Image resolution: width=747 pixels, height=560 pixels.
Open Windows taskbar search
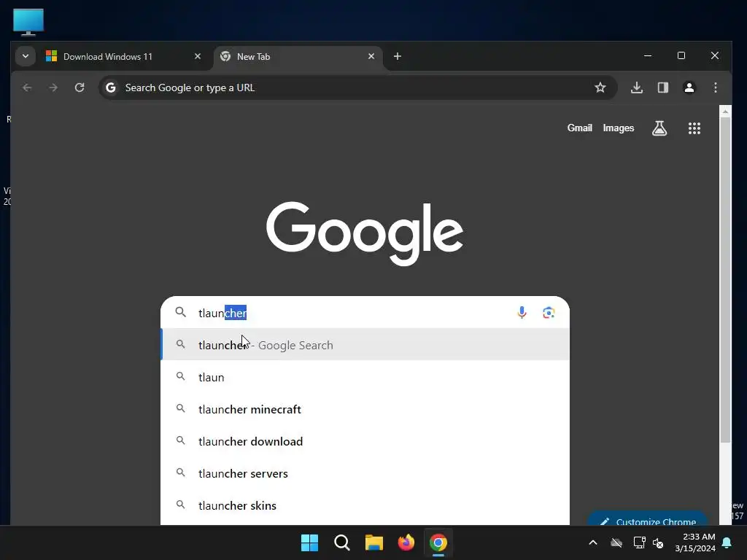342,542
